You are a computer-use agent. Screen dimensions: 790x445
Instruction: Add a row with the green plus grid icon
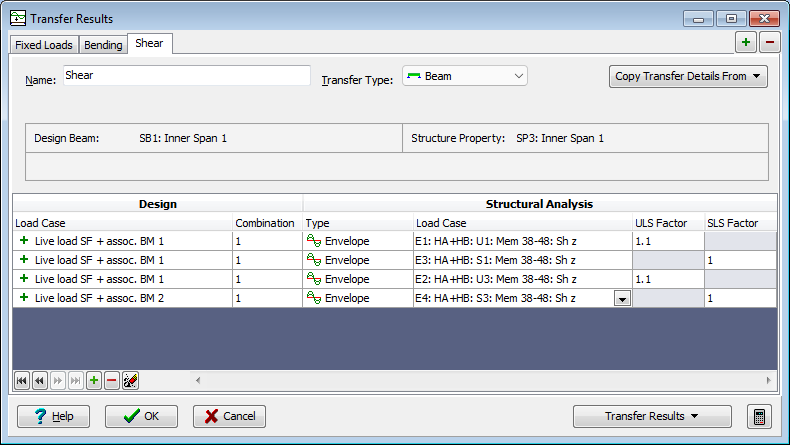click(94, 380)
